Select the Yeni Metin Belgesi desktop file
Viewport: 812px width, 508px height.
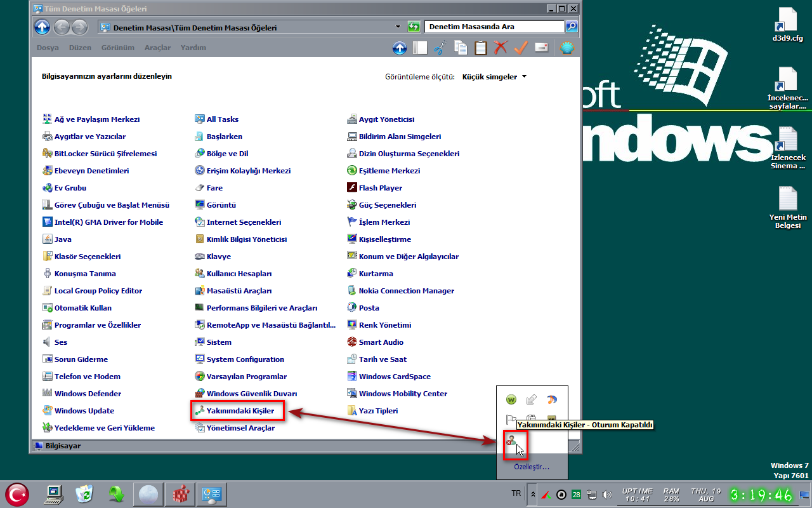coord(787,208)
